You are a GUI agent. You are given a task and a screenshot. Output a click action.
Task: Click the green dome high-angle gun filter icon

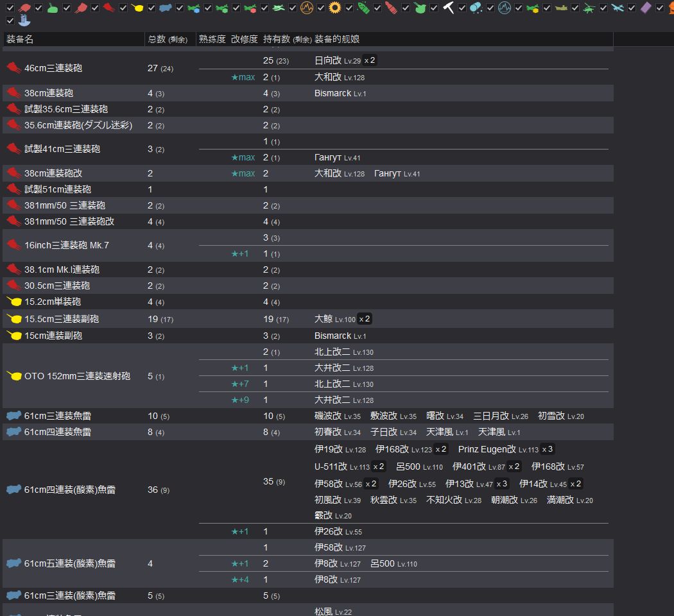pos(53,7)
